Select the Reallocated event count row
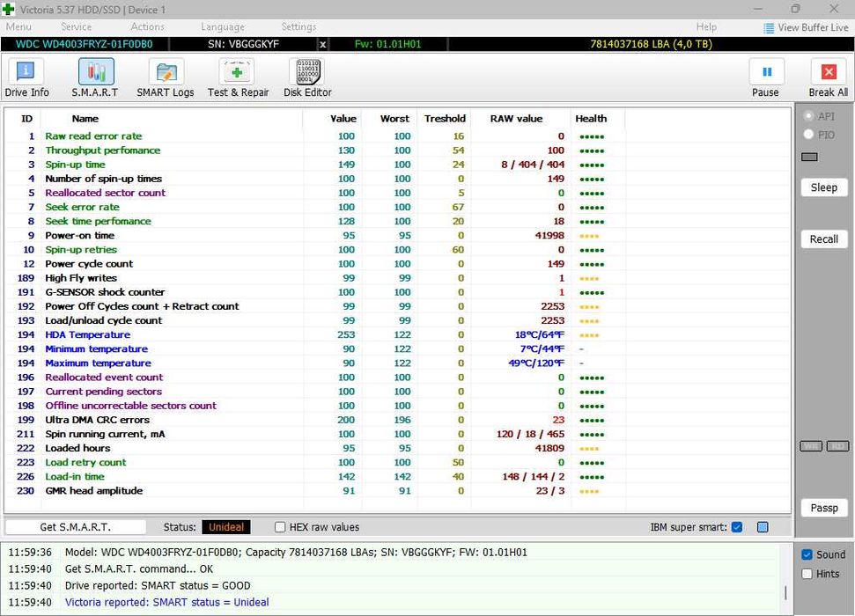This screenshot has width=855, height=616. point(397,378)
